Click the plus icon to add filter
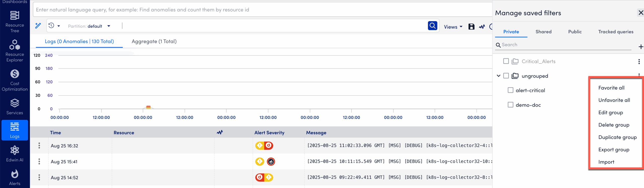Viewport: 644px width, 188px height. click(x=641, y=47)
